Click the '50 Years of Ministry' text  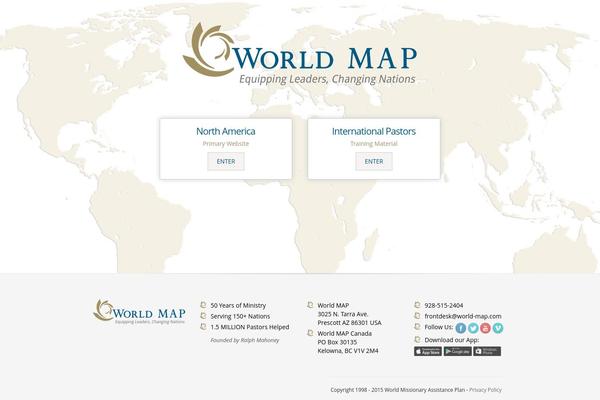click(238, 305)
